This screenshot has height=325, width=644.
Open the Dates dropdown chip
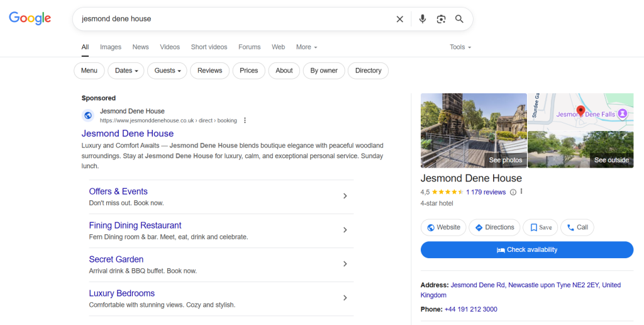pyautogui.click(x=126, y=71)
